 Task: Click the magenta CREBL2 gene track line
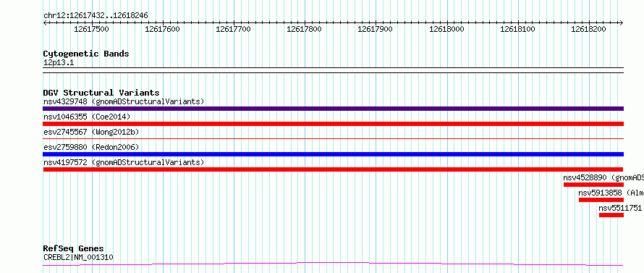click(333, 264)
